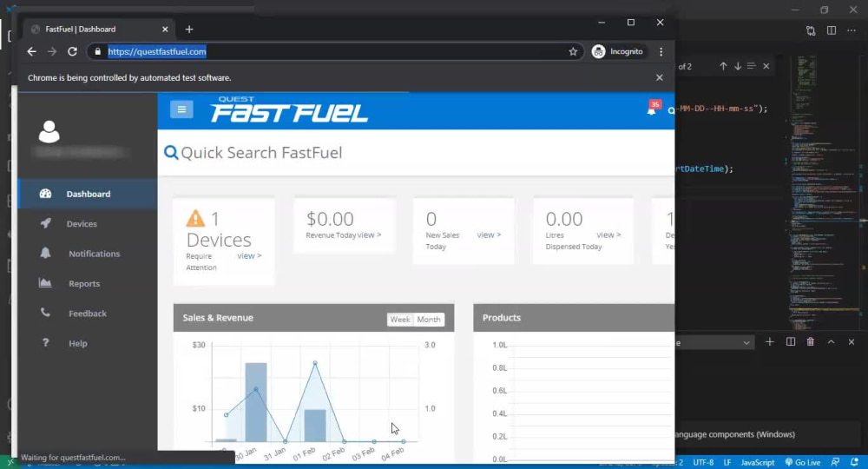Click the warning triangle on Devices card

coord(195,218)
